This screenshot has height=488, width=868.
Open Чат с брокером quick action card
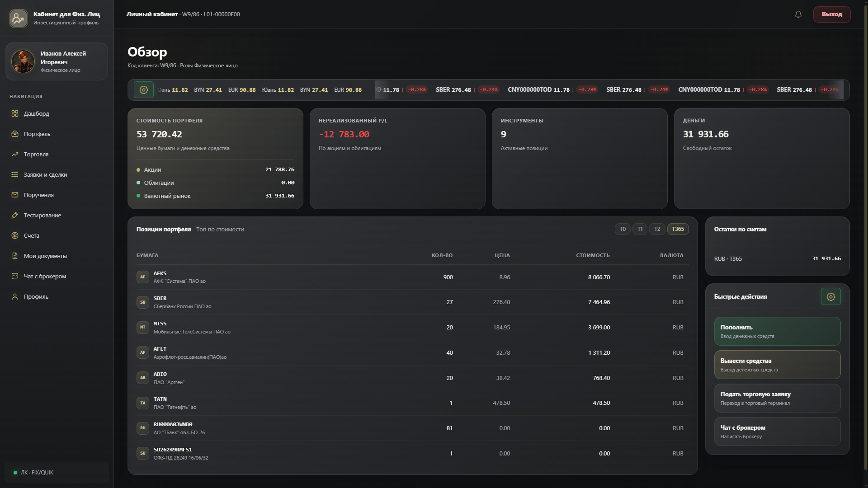[778, 432]
